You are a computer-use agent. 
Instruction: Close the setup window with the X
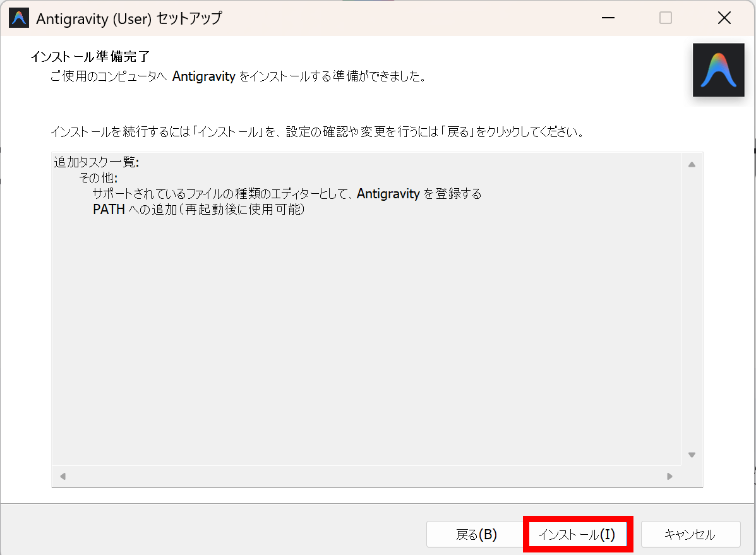724,18
